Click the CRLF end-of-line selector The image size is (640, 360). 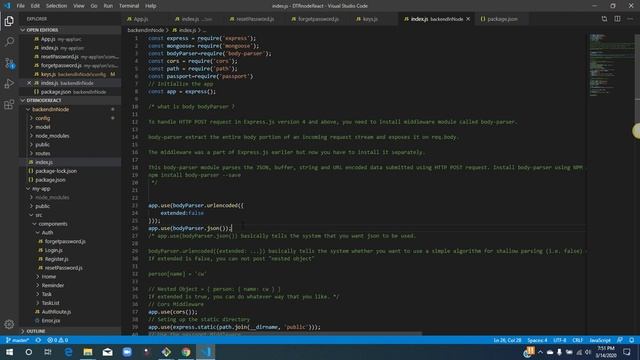578,340
